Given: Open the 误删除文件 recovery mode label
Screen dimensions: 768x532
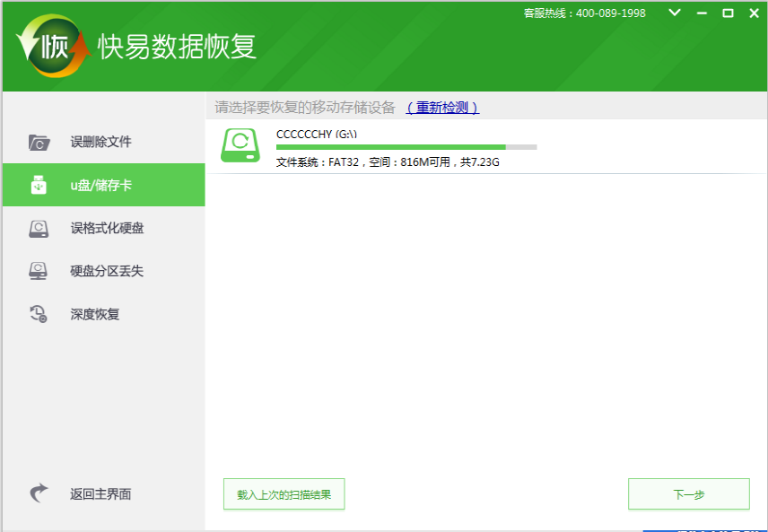Looking at the screenshot, I should pyautogui.click(x=100, y=142).
